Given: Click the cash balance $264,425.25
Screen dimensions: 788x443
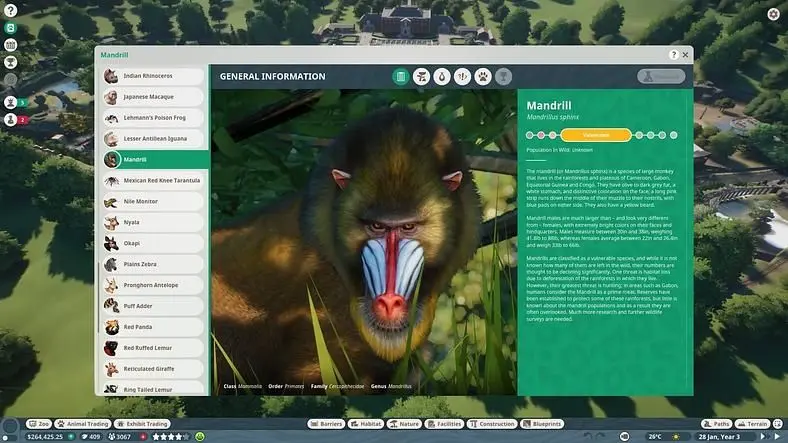Looking at the screenshot, I should 45,437.
